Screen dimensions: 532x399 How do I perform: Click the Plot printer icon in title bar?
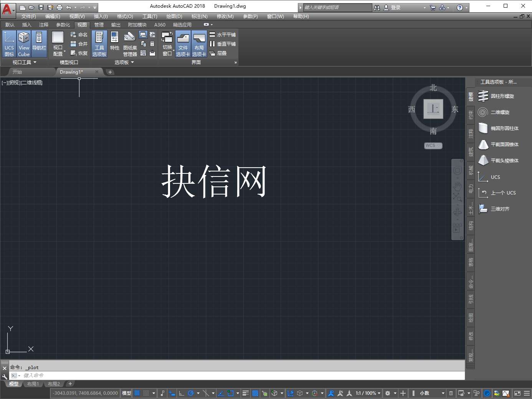coord(59,7)
